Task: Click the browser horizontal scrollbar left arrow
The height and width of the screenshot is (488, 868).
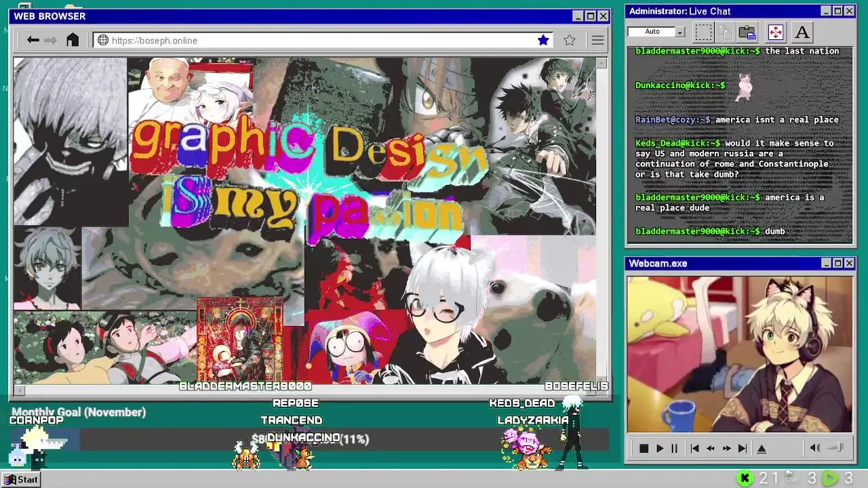Action: click(x=18, y=390)
